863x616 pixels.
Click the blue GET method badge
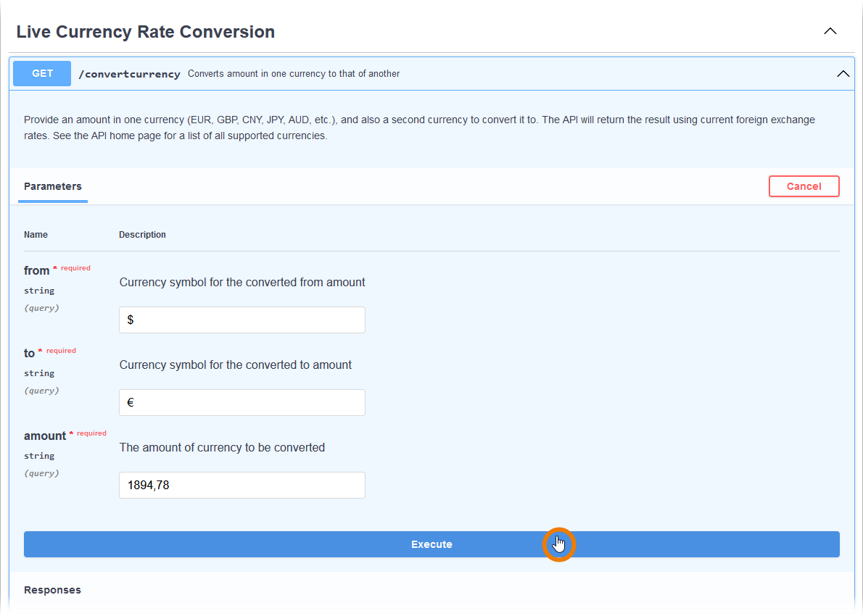pyautogui.click(x=41, y=73)
